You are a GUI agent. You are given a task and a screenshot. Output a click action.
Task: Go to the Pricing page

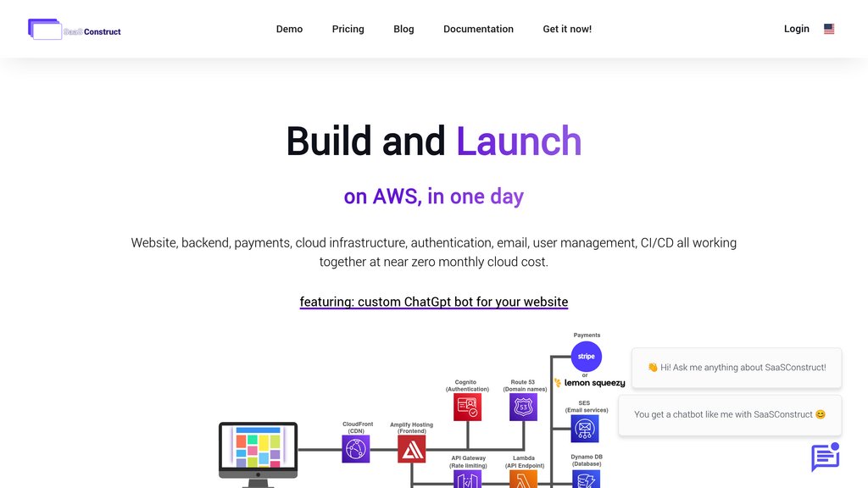click(x=348, y=29)
